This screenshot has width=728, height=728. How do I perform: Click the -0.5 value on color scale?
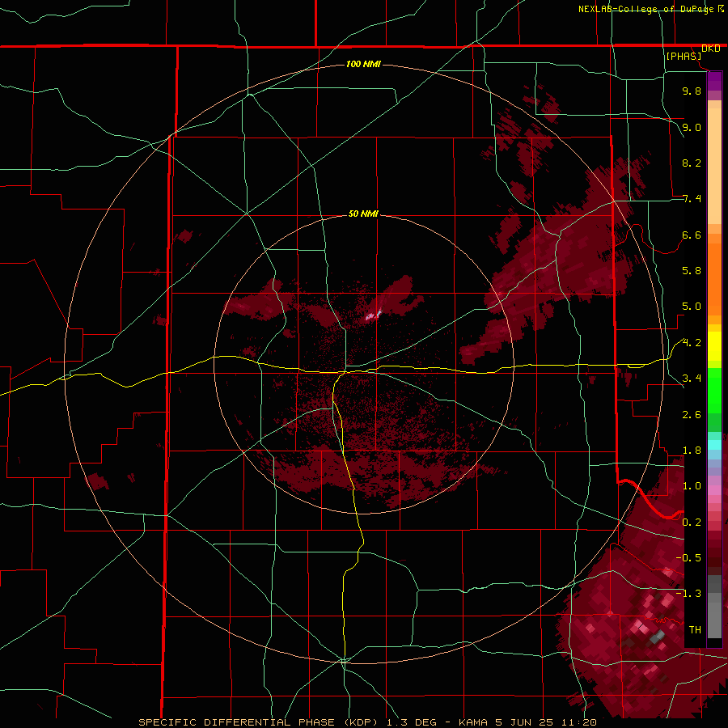coord(689,558)
